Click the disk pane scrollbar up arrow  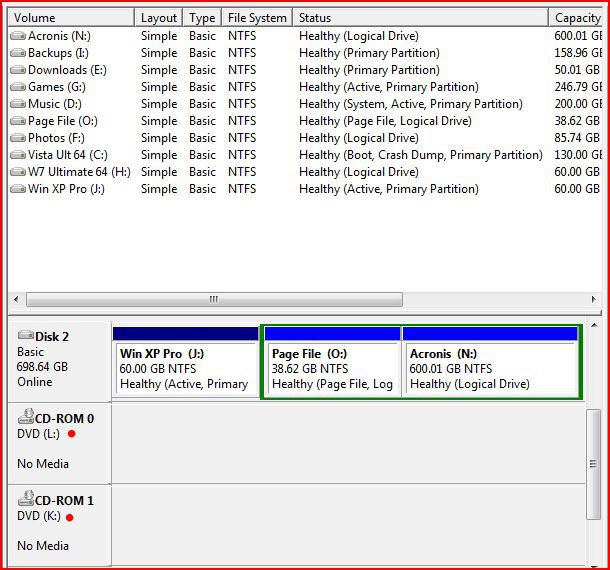594,325
